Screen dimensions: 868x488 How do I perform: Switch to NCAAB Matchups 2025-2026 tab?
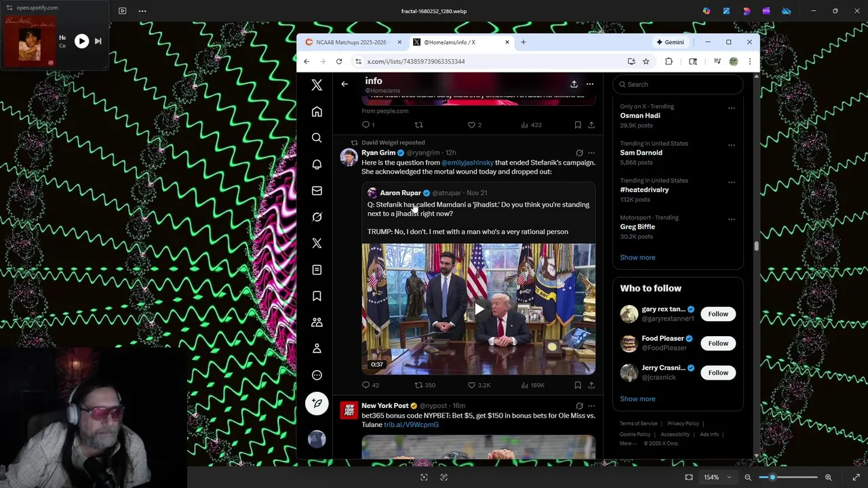(352, 42)
